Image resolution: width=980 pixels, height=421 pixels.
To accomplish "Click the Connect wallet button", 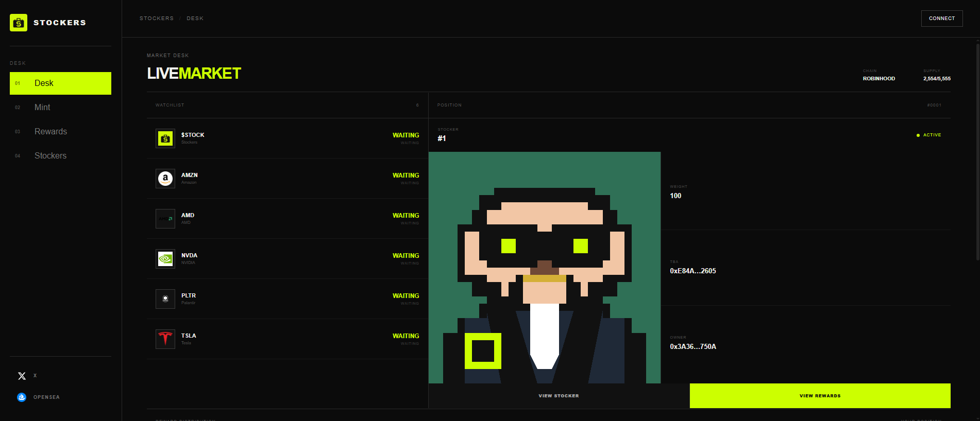I will click(942, 19).
